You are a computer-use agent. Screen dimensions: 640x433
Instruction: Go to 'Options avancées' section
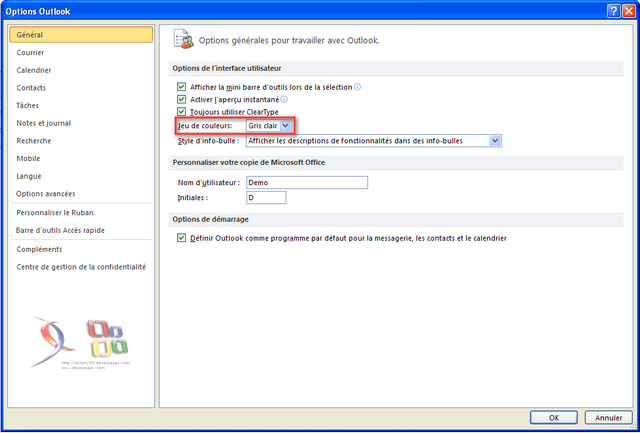tap(45, 193)
